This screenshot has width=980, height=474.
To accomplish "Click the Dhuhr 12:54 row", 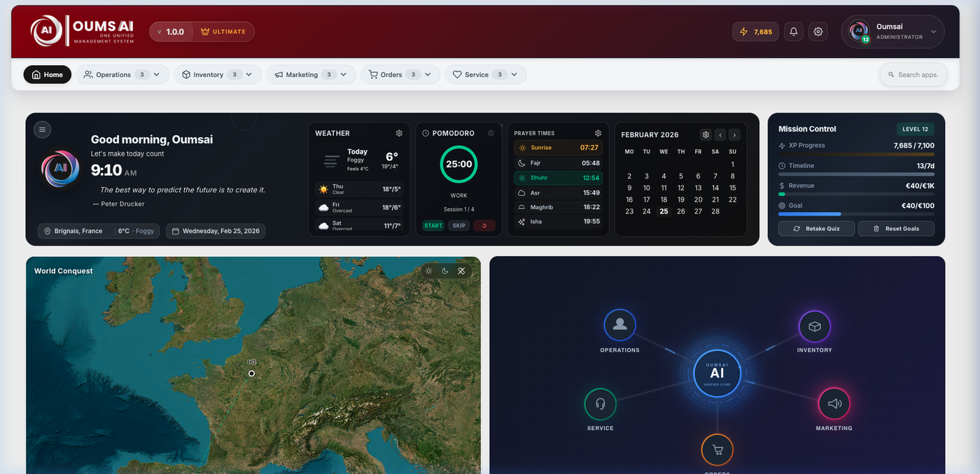I will 558,178.
